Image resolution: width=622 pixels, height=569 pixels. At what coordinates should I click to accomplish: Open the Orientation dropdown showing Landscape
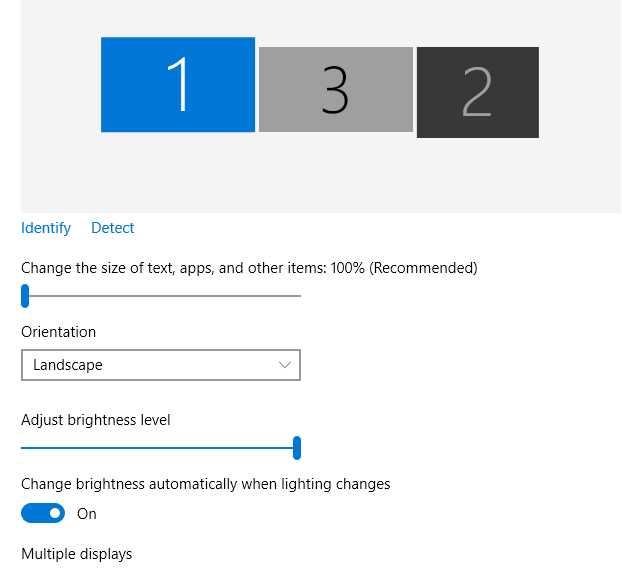click(x=161, y=365)
